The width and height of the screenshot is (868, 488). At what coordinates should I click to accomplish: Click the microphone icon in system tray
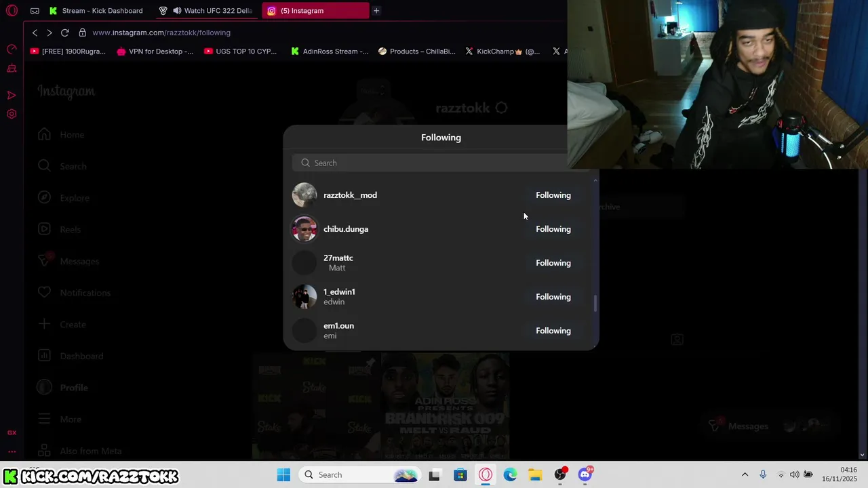(763, 474)
